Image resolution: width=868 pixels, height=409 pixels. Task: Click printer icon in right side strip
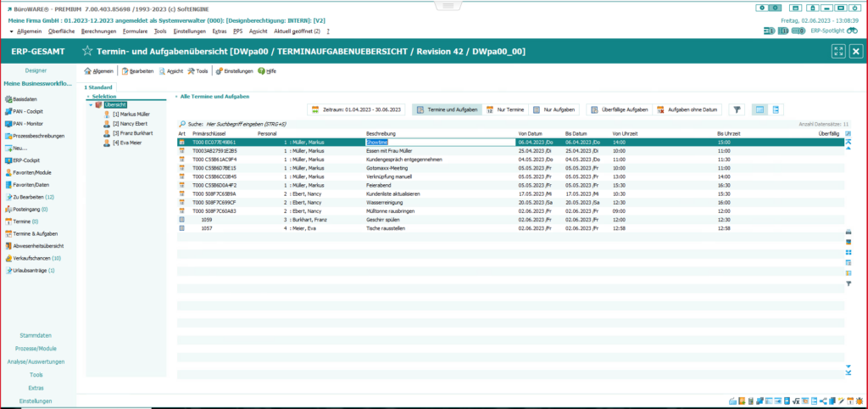point(848,232)
